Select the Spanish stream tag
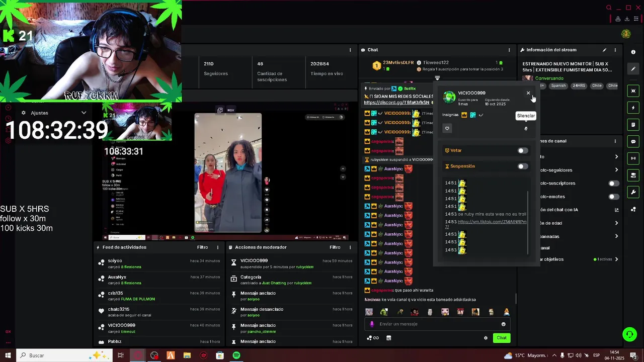The image size is (644, 362). (558, 86)
